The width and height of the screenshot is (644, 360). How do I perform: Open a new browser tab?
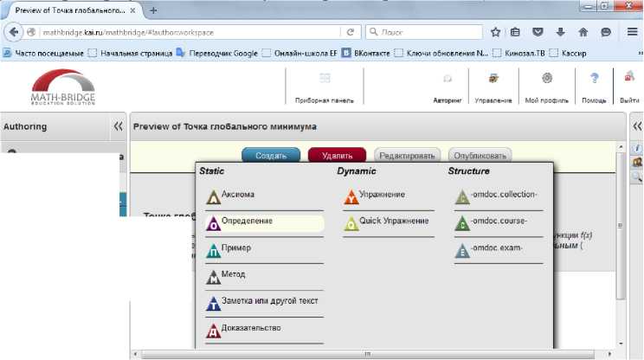pyautogui.click(x=153, y=10)
